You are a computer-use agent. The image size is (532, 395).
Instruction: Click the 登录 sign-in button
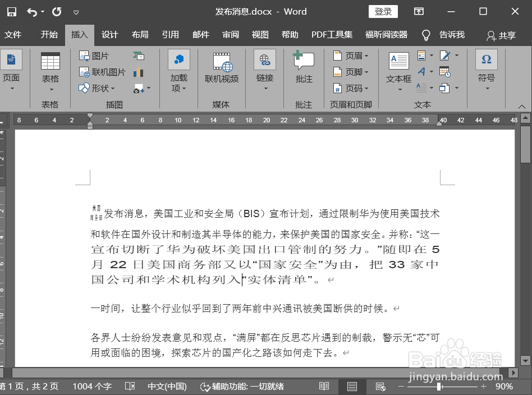[383, 12]
